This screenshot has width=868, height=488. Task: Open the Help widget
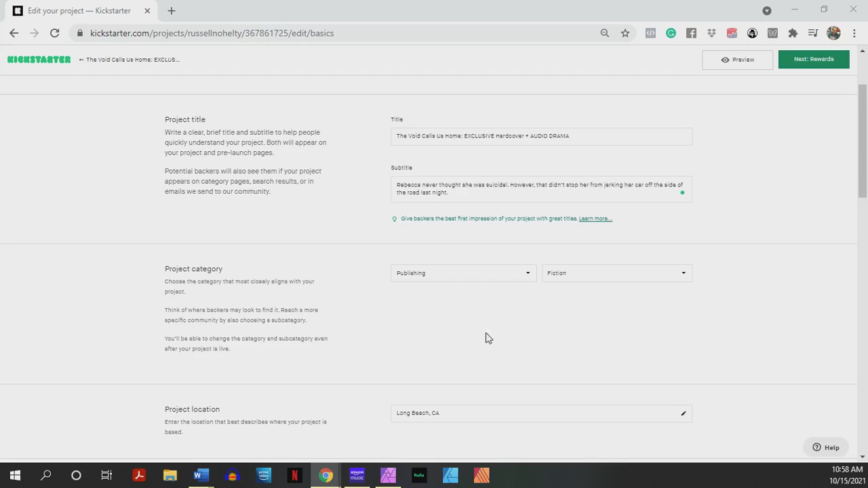pos(826,447)
